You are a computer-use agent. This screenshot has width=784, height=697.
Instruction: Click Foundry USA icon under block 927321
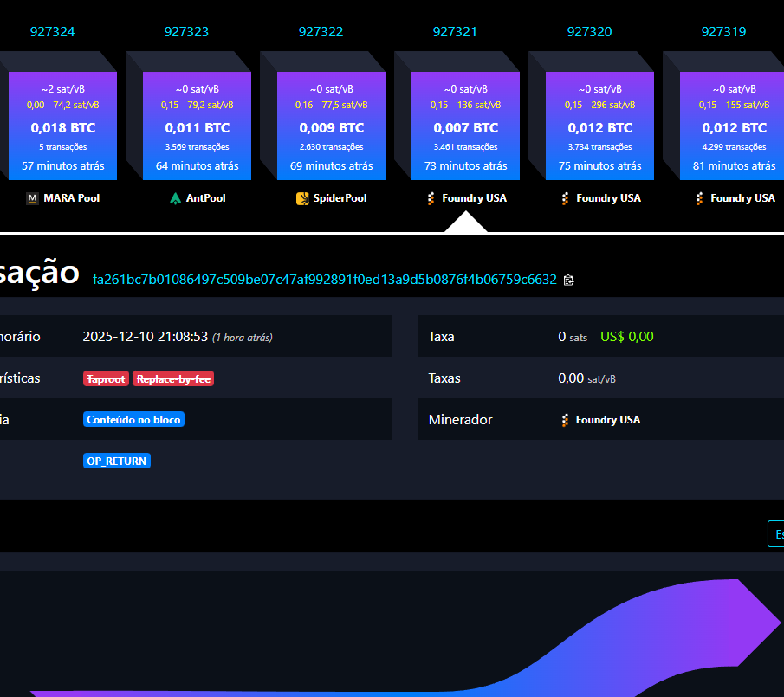tap(431, 198)
